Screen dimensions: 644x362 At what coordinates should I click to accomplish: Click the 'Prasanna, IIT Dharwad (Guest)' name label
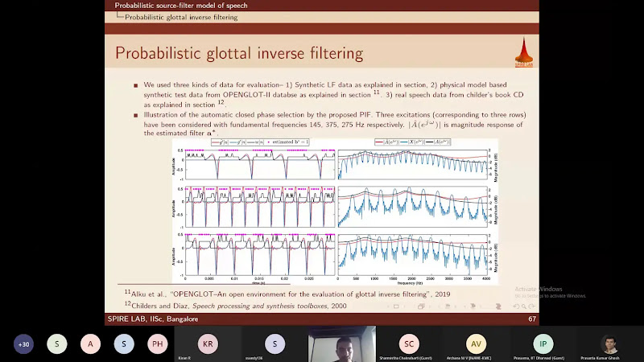(x=539, y=358)
